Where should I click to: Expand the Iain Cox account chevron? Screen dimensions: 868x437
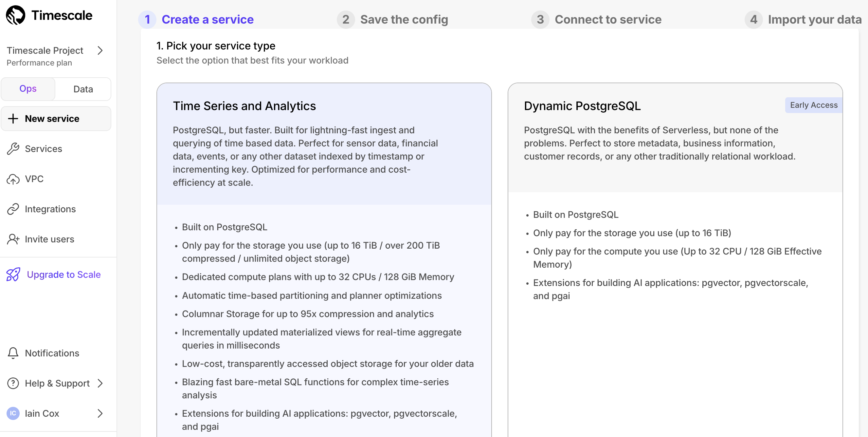[x=100, y=413]
